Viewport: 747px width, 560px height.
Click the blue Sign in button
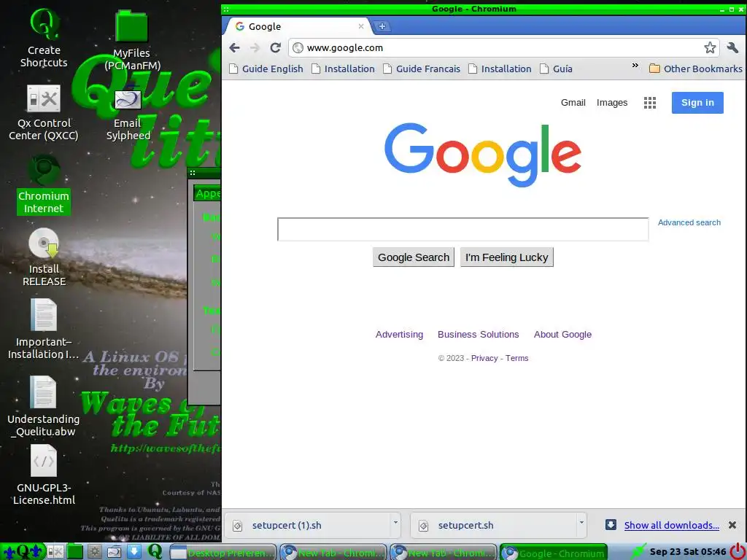point(697,102)
